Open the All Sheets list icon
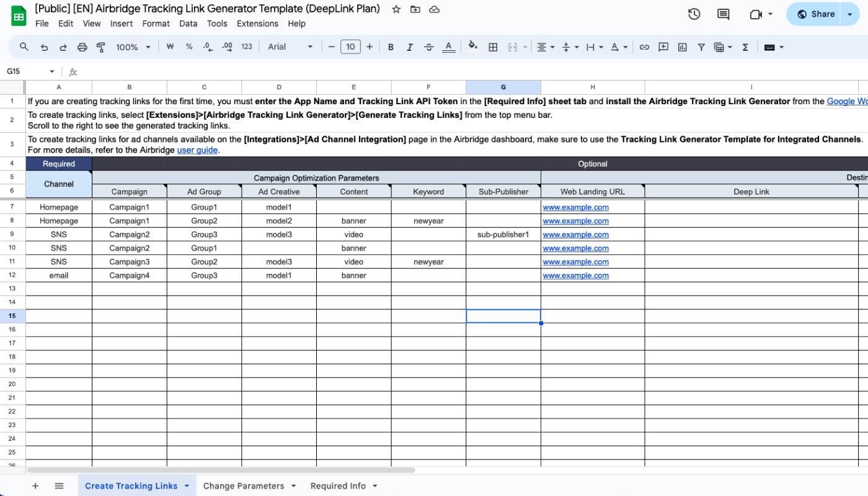 pos(59,486)
